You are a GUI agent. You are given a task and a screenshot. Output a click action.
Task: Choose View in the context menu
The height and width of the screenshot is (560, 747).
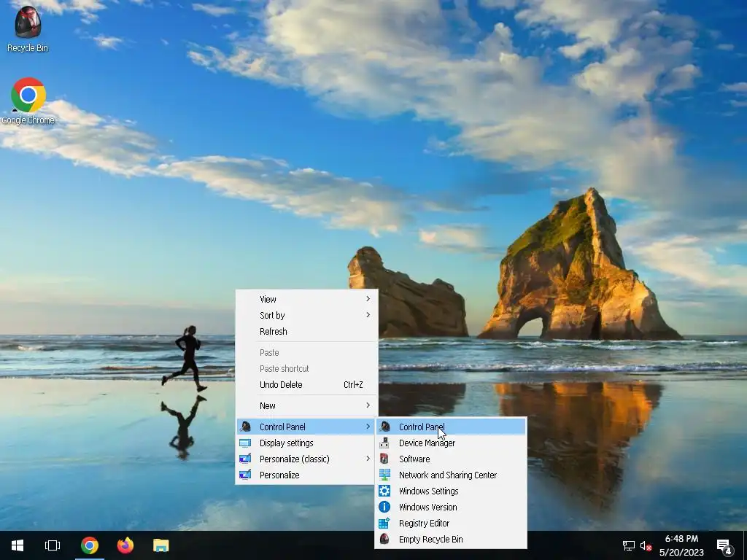point(306,299)
